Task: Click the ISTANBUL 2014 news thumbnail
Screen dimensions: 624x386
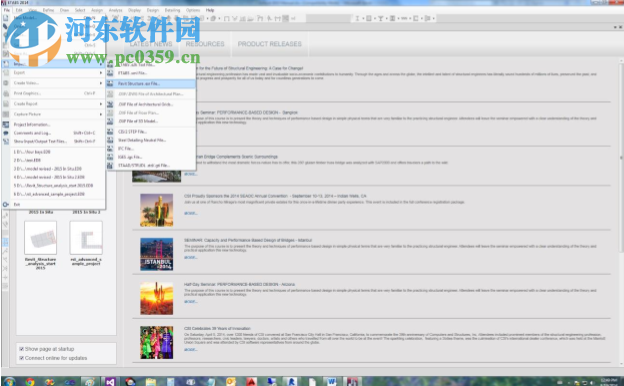Action: tap(156, 254)
